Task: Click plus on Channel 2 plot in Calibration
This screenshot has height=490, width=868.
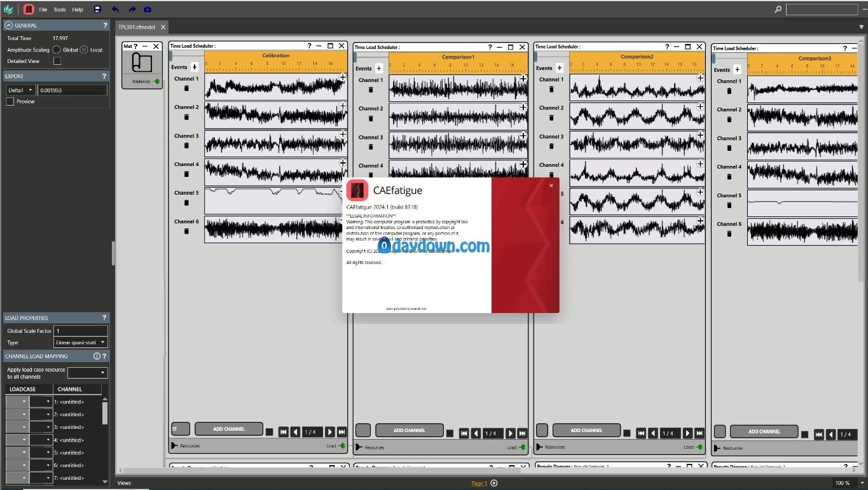Action: point(343,106)
